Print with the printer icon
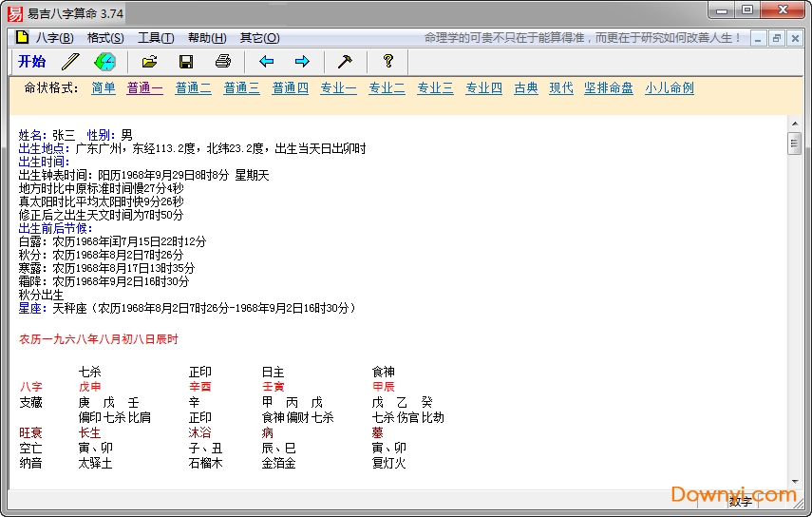The height and width of the screenshot is (517, 812). click(x=223, y=62)
